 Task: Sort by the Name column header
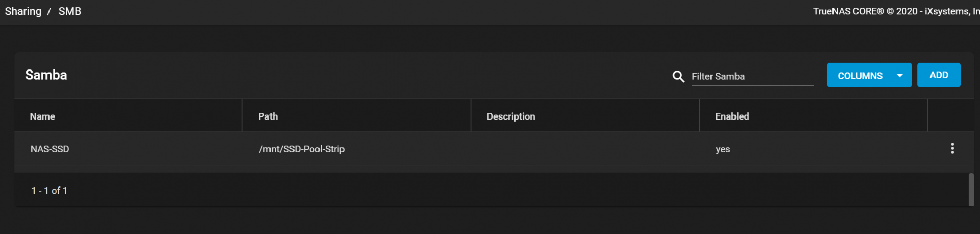pos(42,116)
